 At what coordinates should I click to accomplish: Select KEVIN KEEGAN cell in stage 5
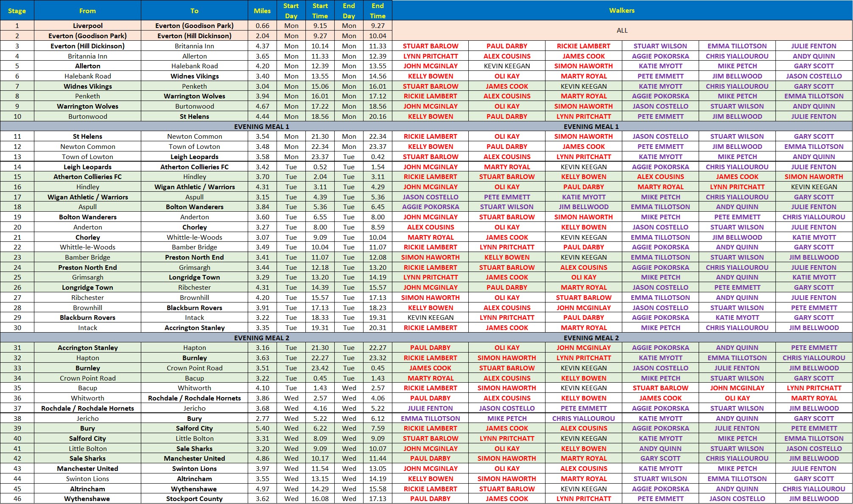click(x=507, y=66)
